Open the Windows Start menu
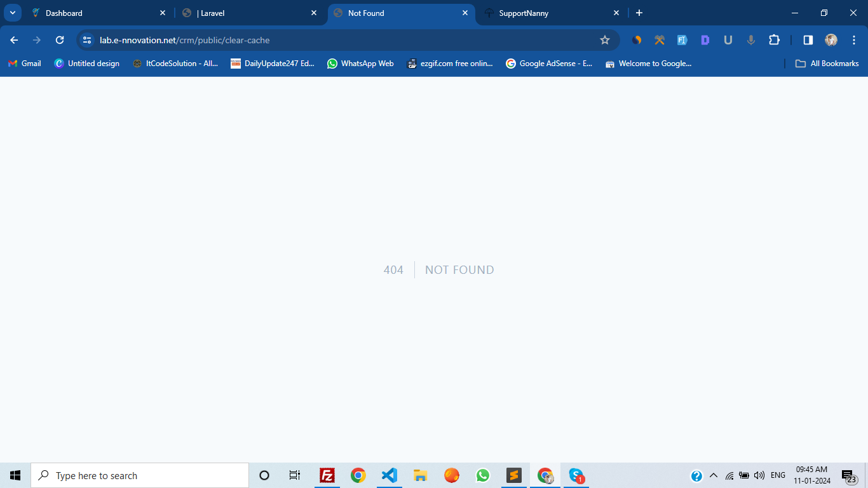The height and width of the screenshot is (488, 868). coord(15,475)
